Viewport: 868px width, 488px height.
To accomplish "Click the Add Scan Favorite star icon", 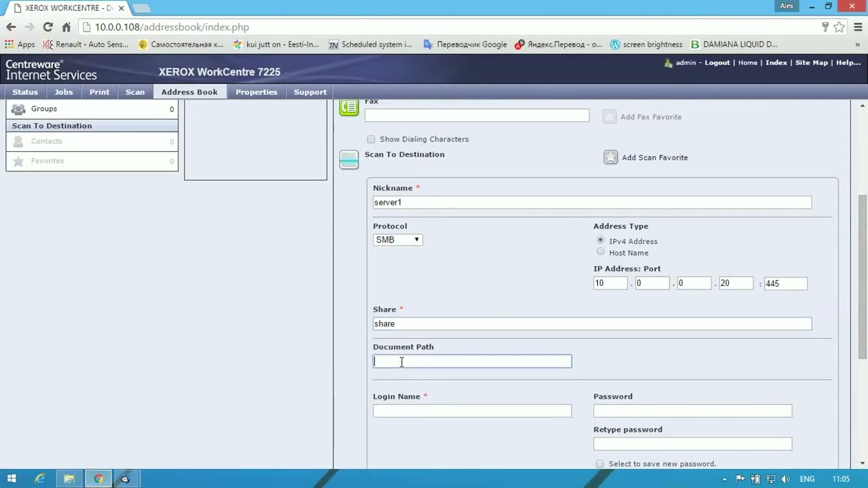I will (x=610, y=157).
